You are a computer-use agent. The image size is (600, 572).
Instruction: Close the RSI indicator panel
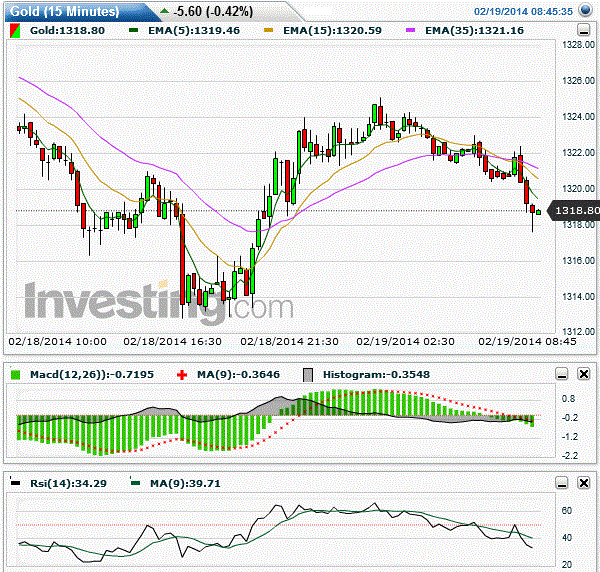tap(584, 483)
